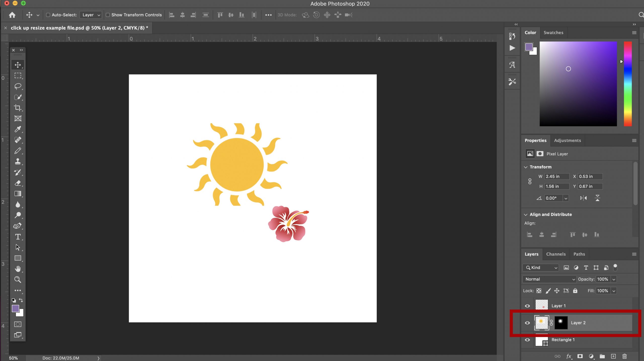
Task: Click the flip horizontal transform button
Action: [584, 198]
